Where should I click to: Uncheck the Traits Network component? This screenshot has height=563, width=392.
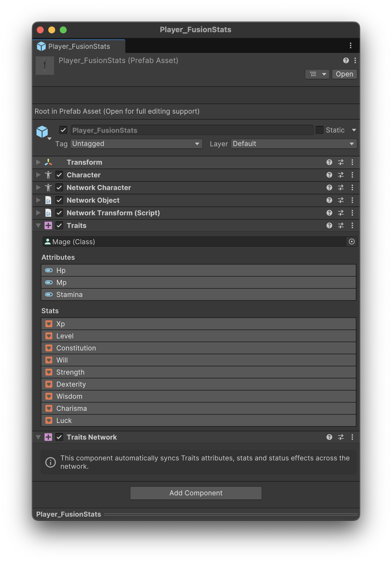click(59, 437)
